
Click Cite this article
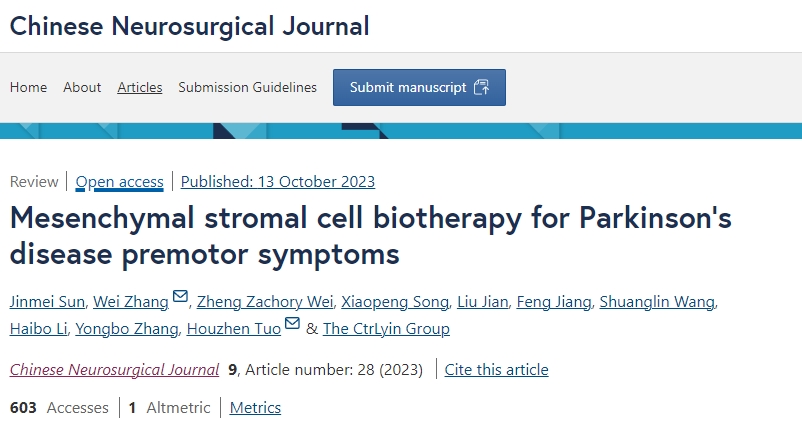click(497, 369)
